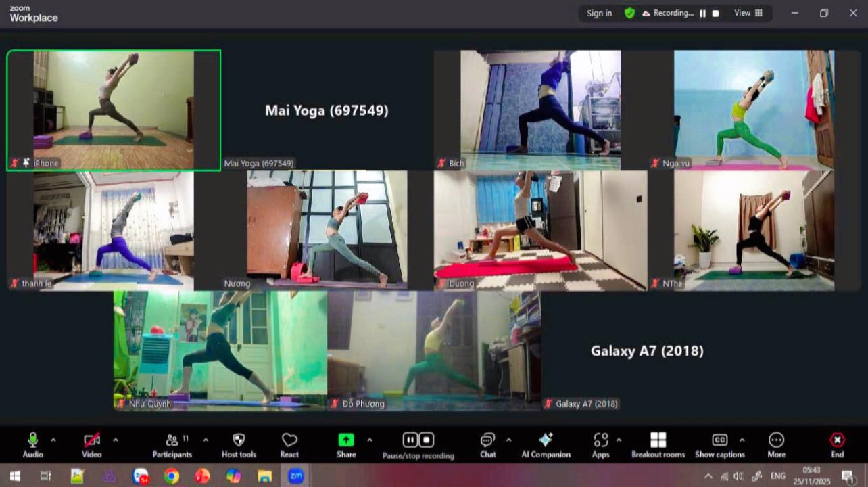Pause the recording from the top bar
The image size is (868, 487).
[702, 13]
